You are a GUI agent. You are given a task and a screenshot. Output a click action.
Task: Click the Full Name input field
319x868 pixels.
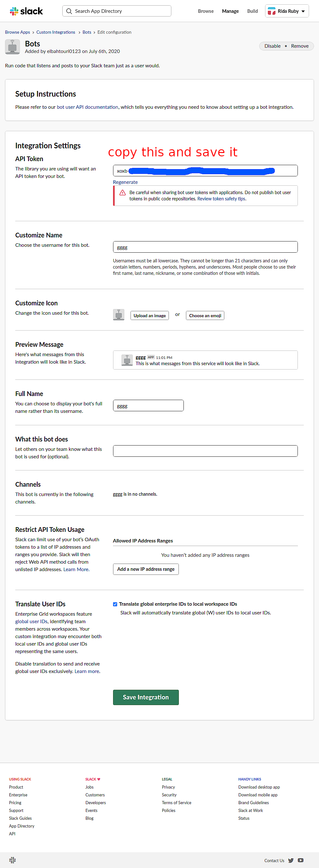148,406
